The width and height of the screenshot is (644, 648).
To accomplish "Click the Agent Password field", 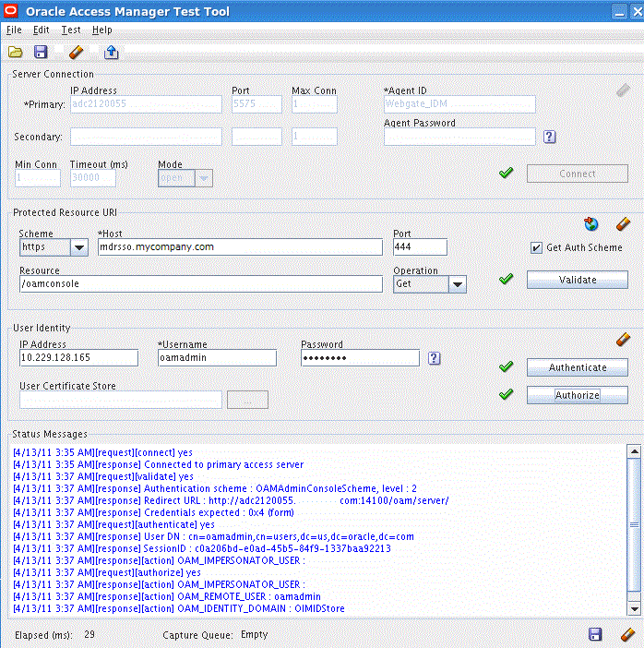I will (x=459, y=137).
